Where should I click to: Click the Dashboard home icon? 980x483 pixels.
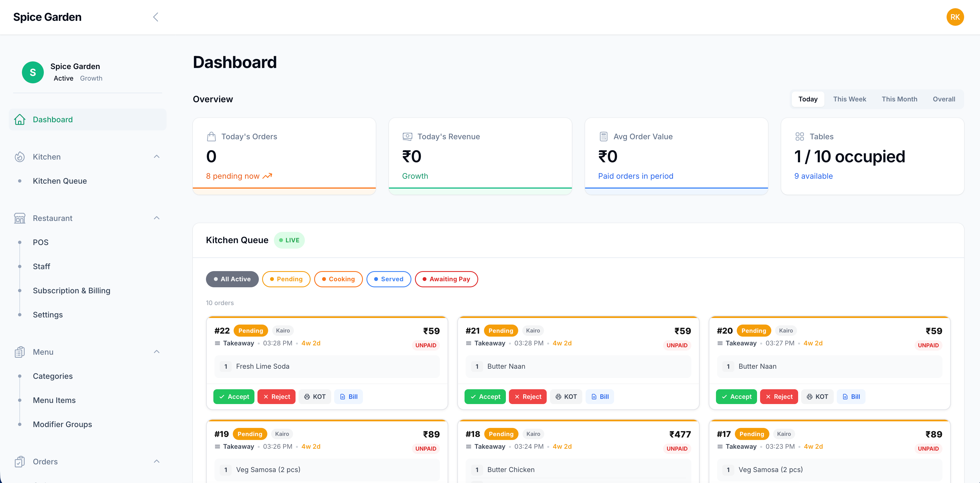[19, 119]
